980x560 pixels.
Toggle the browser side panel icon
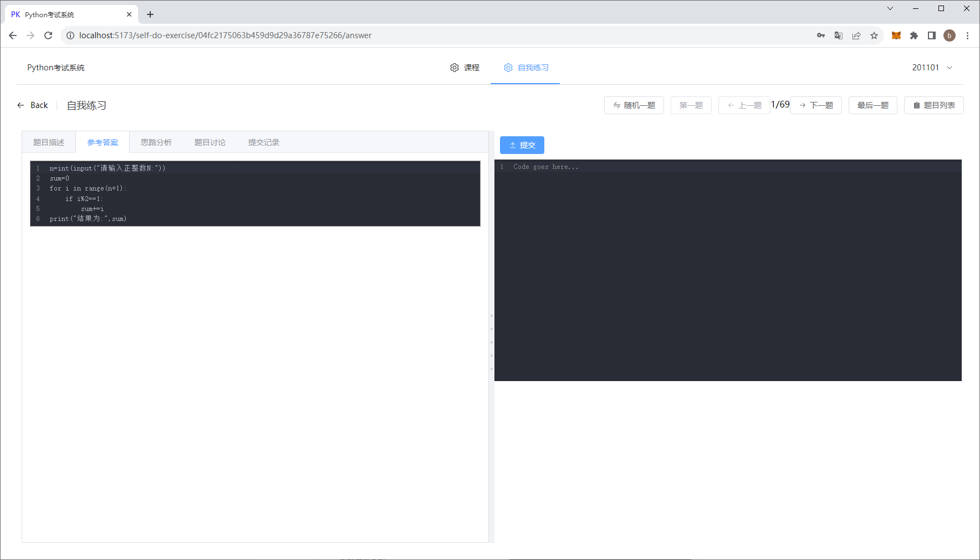(932, 35)
